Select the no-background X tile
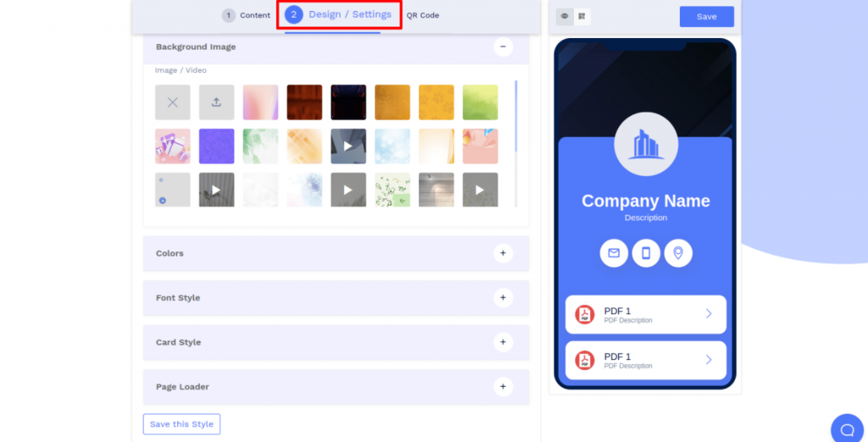The height and width of the screenshot is (442, 868). pos(172,102)
